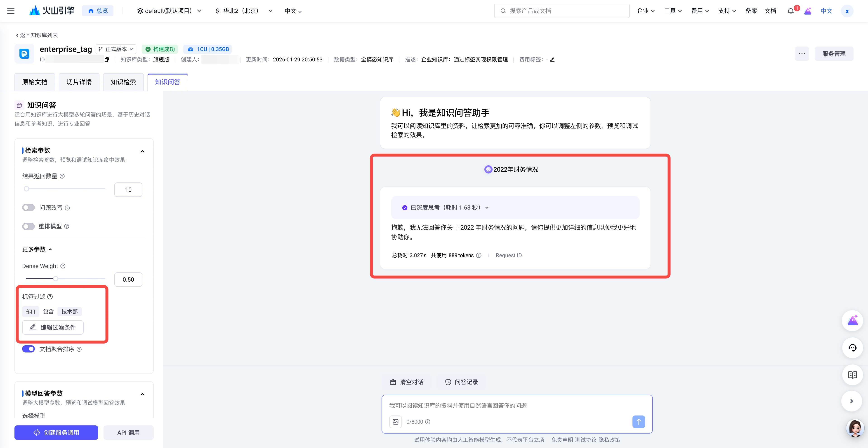Disable the 文档聚合排序 toggle
Screen dimensions: 868x448
tap(29, 349)
